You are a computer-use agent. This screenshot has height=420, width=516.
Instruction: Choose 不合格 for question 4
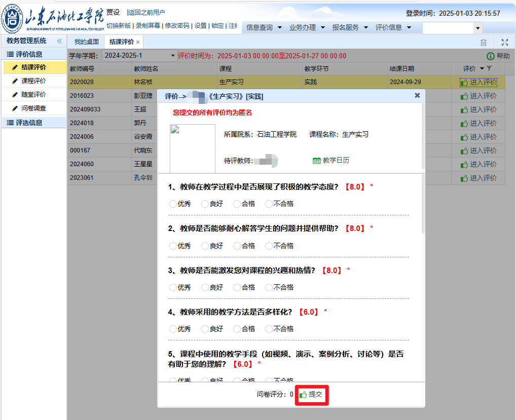(269, 329)
